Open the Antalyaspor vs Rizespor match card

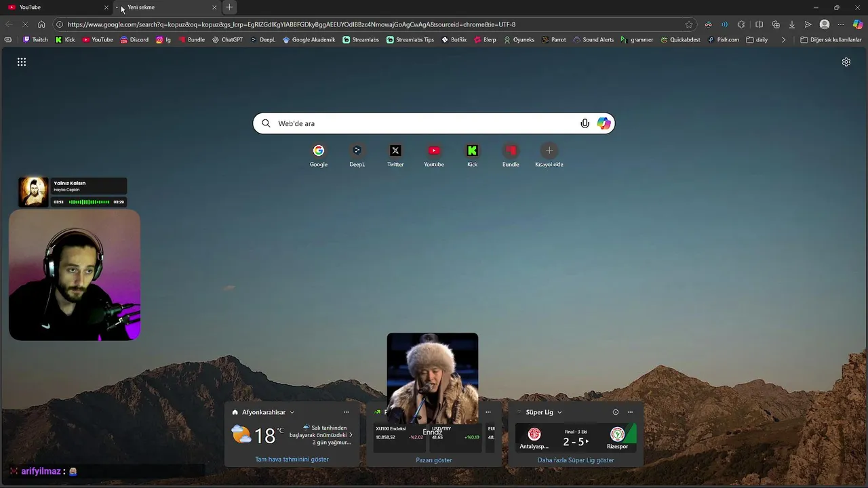pyautogui.click(x=576, y=438)
